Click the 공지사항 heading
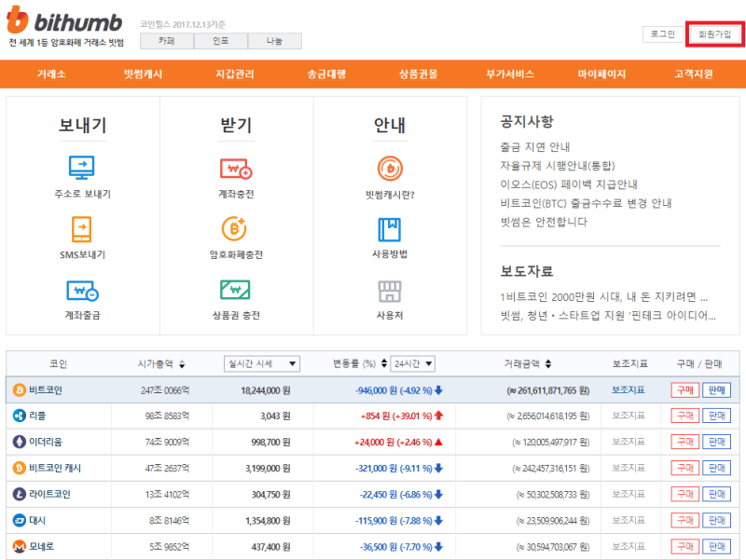This screenshot has width=746, height=560. click(x=527, y=122)
